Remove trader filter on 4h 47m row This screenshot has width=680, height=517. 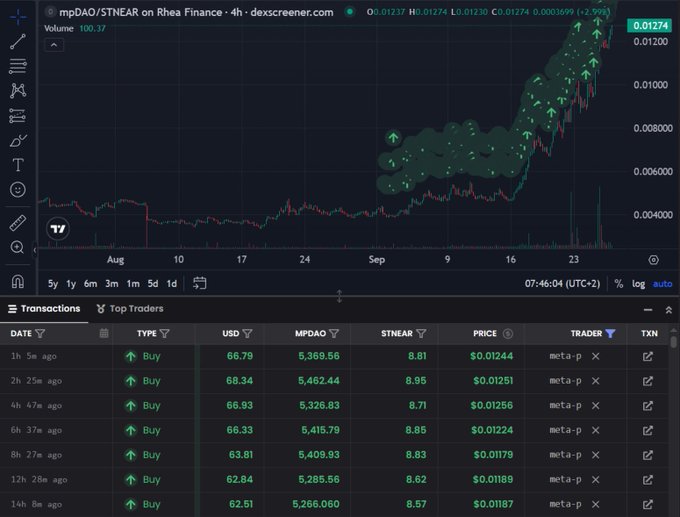click(596, 406)
